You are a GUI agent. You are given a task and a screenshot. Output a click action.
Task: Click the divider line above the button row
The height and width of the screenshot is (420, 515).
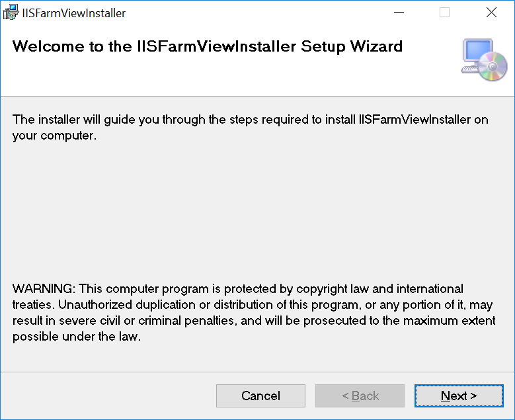coord(258,372)
